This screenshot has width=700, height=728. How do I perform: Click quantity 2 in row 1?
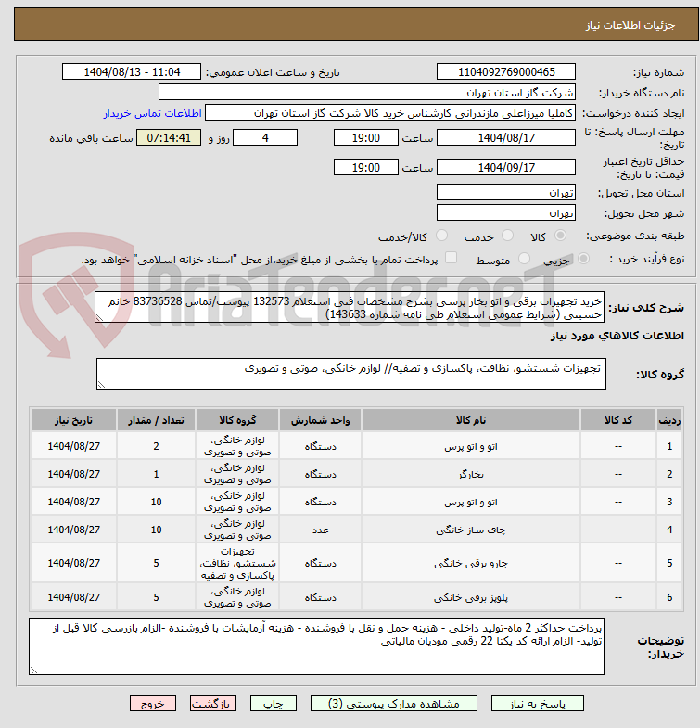[156, 446]
